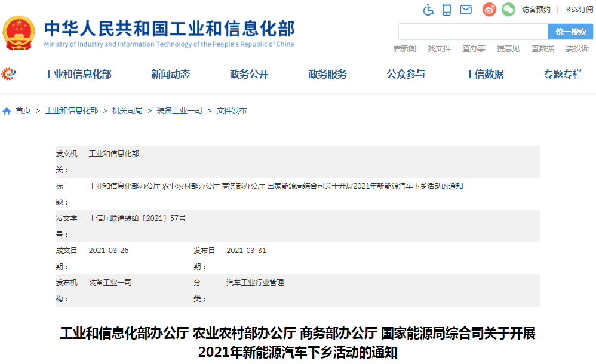
Task: Click the 访客预约 link
Action: pos(537,10)
